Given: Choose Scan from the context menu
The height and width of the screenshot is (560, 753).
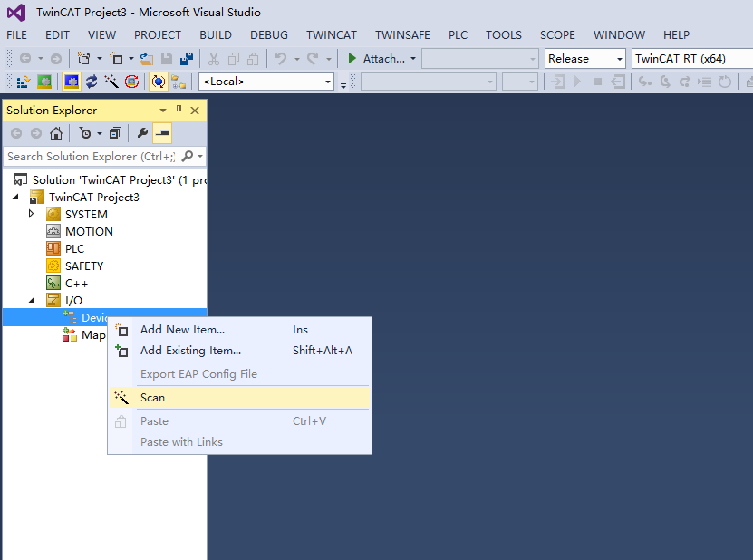Looking at the screenshot, I should pos(239,398).
